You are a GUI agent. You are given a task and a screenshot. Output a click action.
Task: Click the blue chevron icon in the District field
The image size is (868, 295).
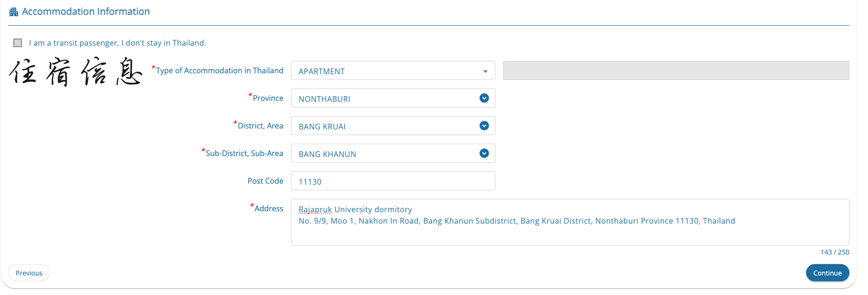(484, 126)
